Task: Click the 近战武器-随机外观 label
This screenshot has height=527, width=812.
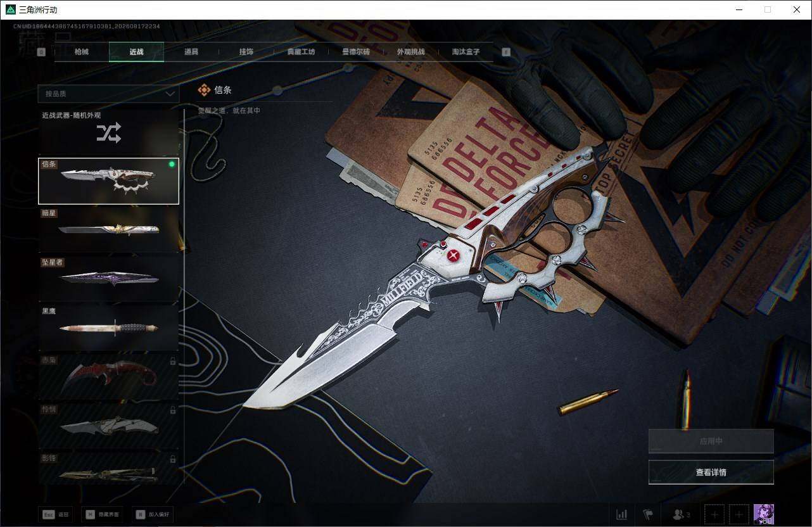Action: (72, 115)
